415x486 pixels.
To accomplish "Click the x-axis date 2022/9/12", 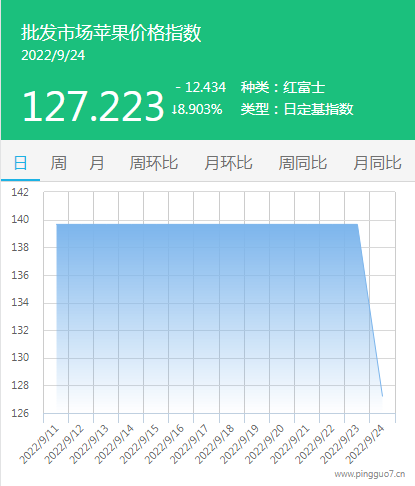I will 64,445.
